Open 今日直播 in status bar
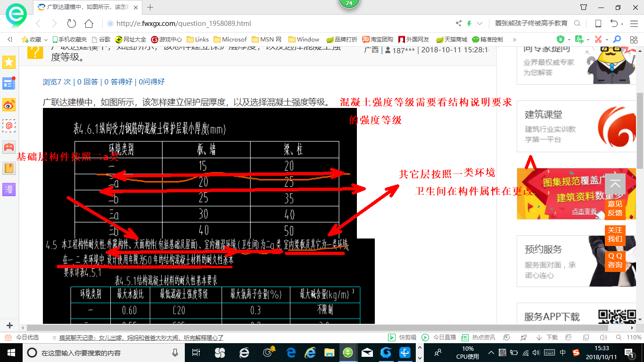 (439, 337)
